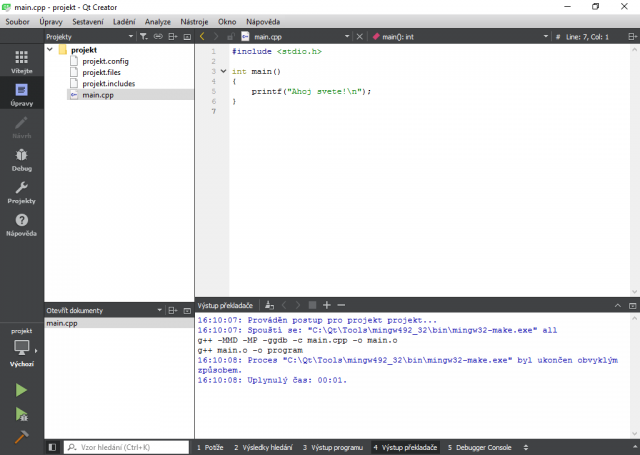Click the compile output vertical scrollbar
640x455 pixels.
(x=634, y=375)
